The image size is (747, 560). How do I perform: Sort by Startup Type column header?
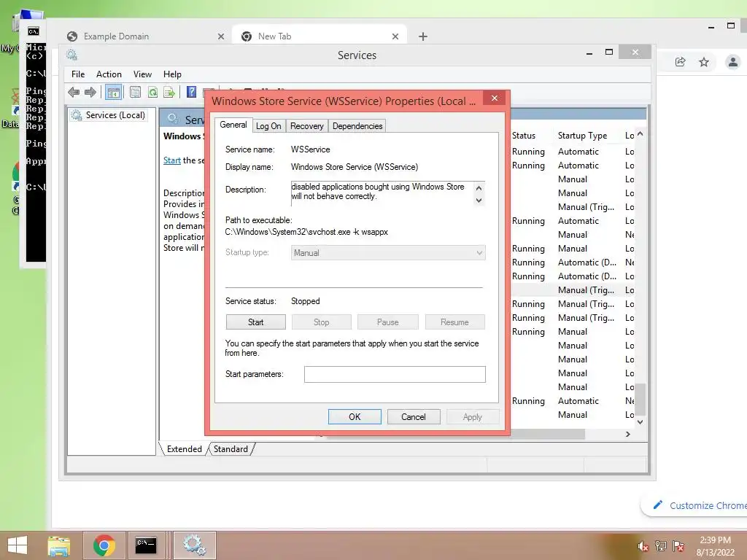(x=583, y=136)
